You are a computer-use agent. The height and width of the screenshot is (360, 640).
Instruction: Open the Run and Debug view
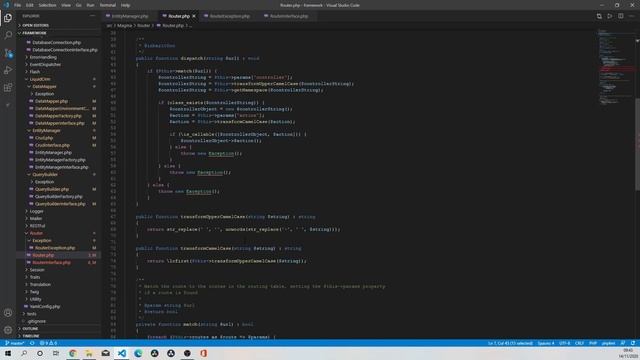pos(8,70)
